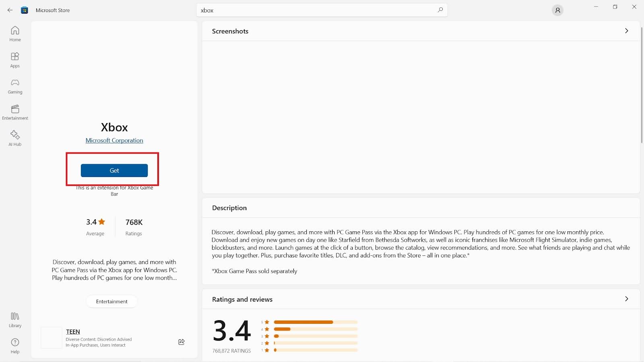Click the 3-star rating bar
Screen dimensions: 644x362
click(x=316, y=336)
